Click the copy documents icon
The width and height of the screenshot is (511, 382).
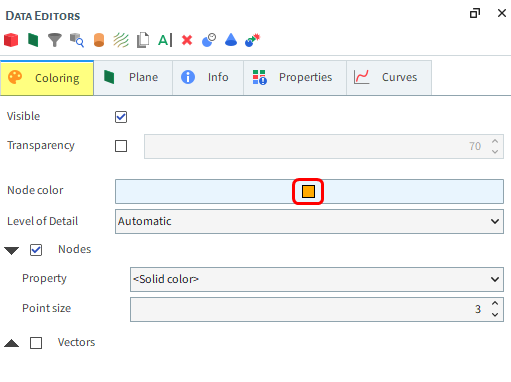143,40
